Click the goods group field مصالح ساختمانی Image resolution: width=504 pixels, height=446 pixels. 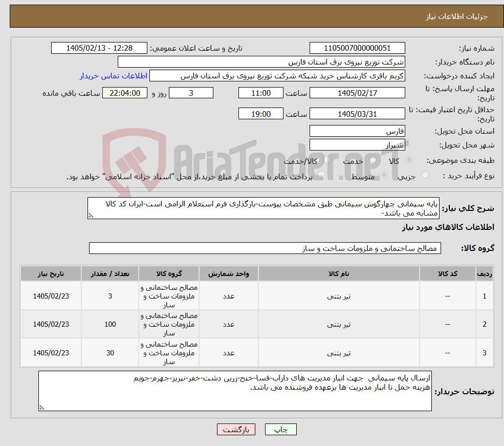[x=265, y=248]
